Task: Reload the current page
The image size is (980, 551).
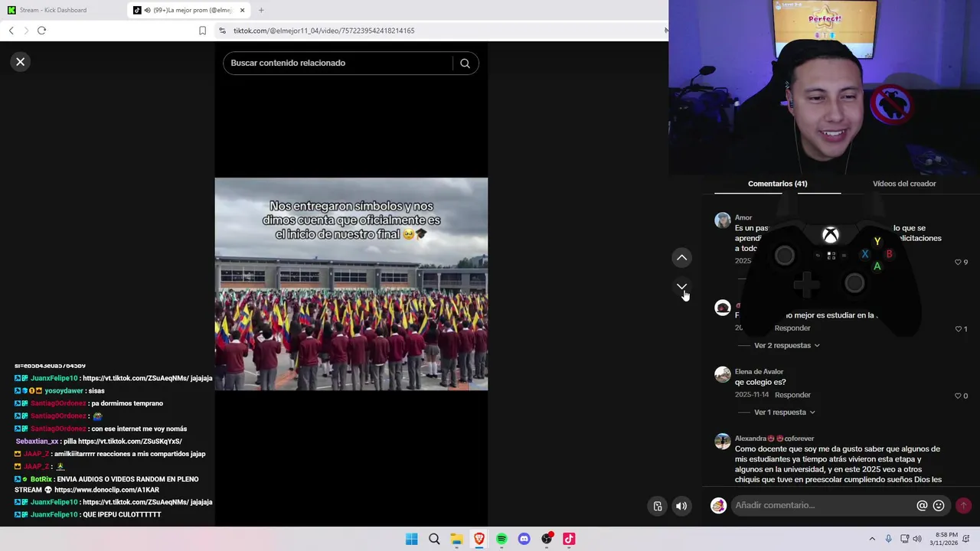Action: click(41, 31)
